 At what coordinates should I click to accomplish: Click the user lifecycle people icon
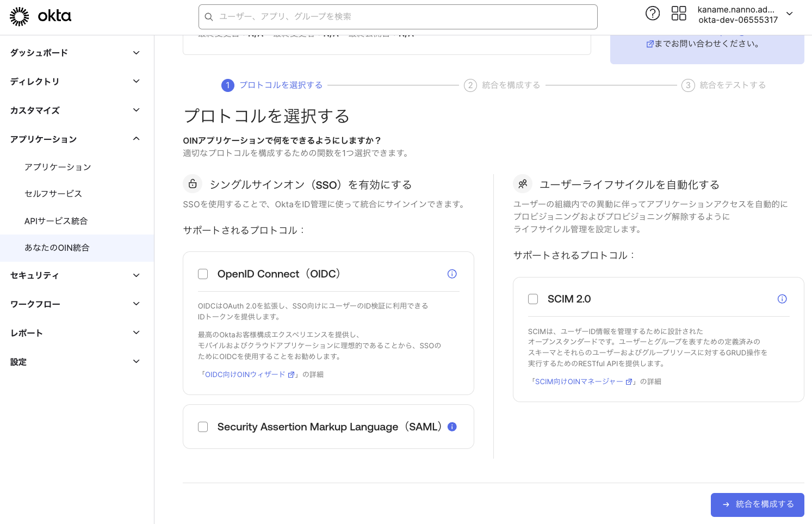523,184
